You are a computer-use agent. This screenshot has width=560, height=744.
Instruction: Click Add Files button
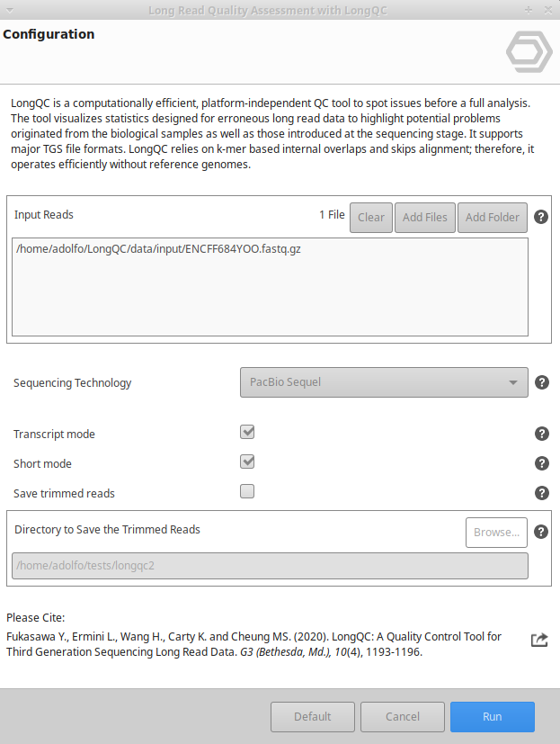425,217
